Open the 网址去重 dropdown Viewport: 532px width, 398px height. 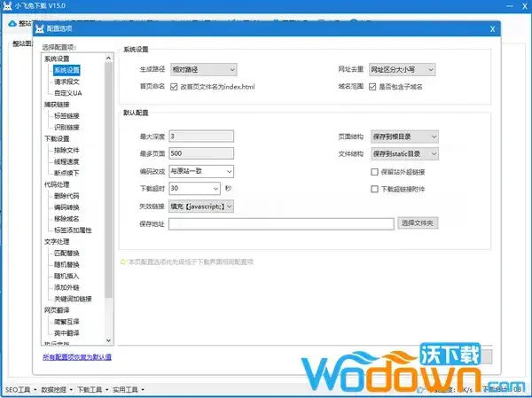(x=402, y=69)
